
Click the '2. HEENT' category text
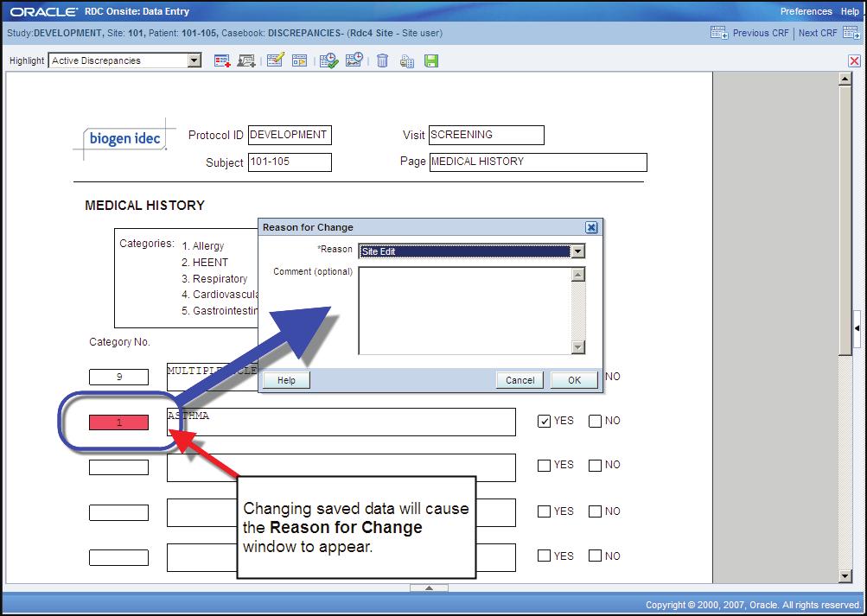pos(205,263)
